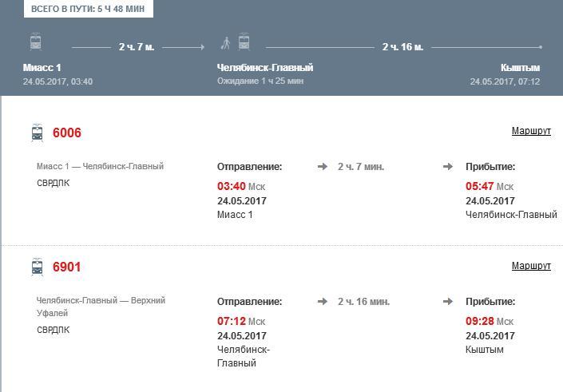
Task: Open Маршрут link for train 6006
Action: pyautogui.click(x=531, y=131)
